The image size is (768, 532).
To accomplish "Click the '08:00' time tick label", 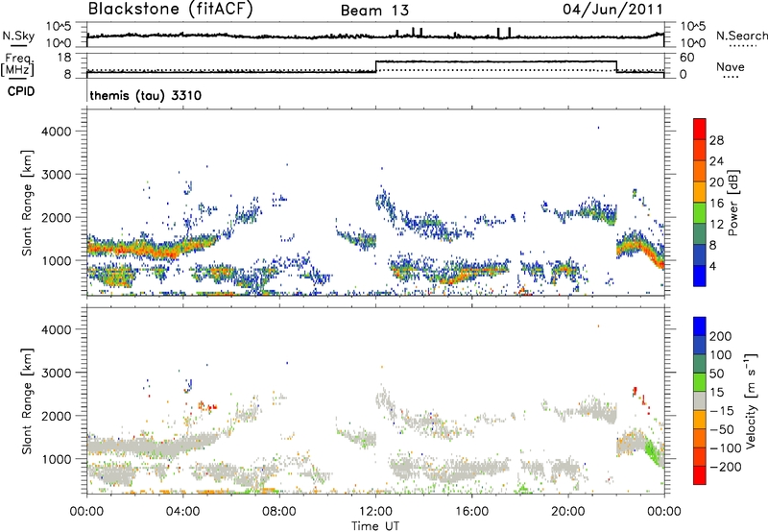I will tap(279, 512).
